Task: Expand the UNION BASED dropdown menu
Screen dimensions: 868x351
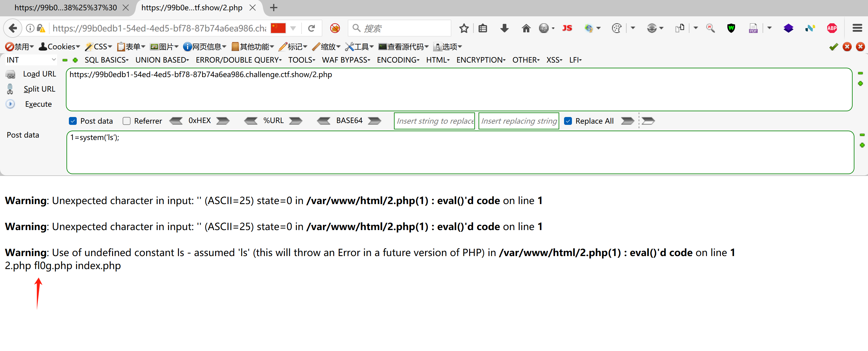Action: tap(162, 60)
